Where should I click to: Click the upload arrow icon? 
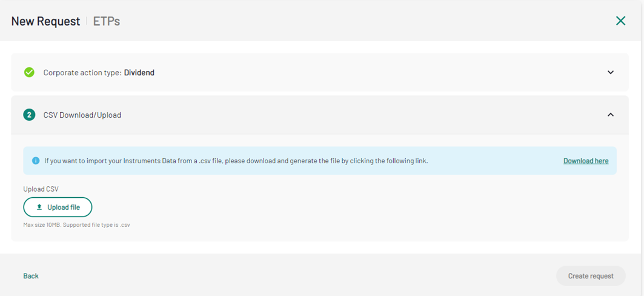tap(39, 207)
